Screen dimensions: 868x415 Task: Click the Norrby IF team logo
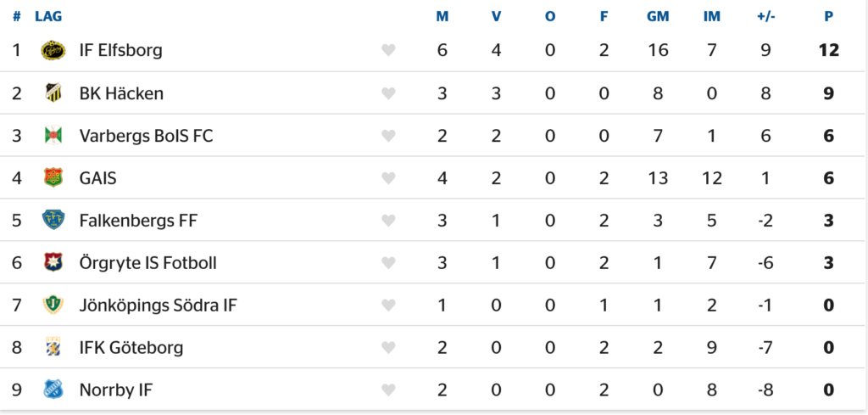pos(53,390)
